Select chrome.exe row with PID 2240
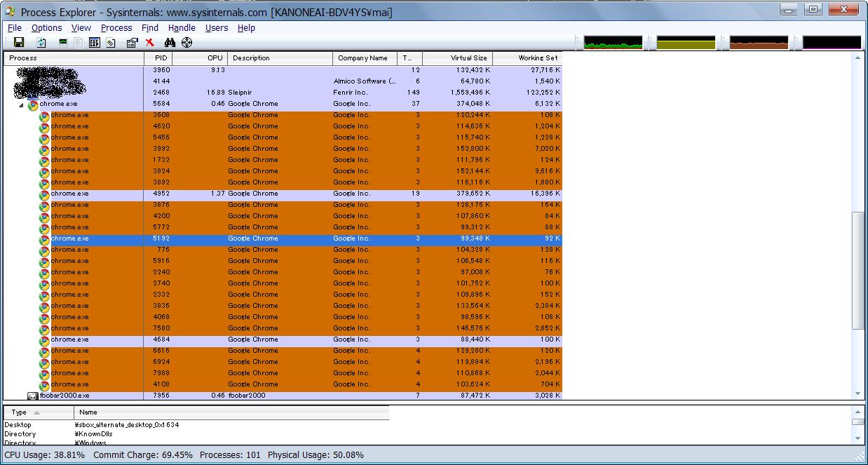This screenshot has height=465, width=868. coord(283,272)
